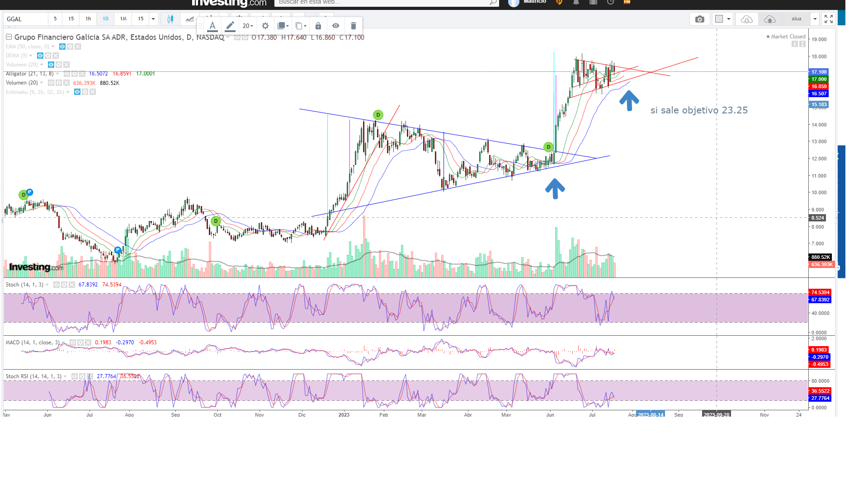Load chart layout with cloud download icon

point(747,19)
